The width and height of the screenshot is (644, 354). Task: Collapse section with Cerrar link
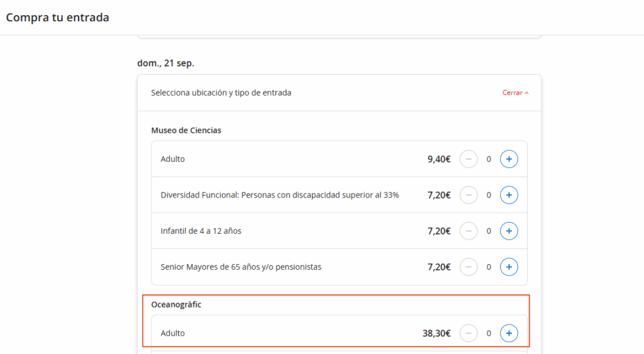click(x=516, y=93)
